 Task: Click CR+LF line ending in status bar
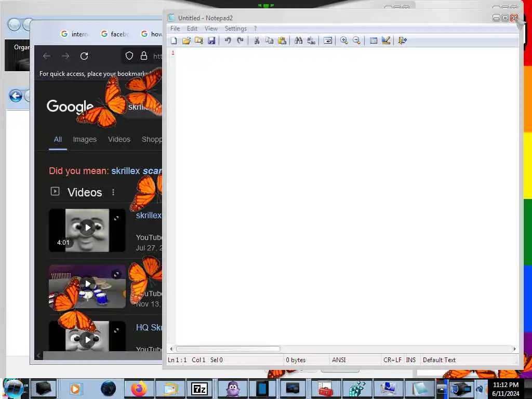point(392,360)
